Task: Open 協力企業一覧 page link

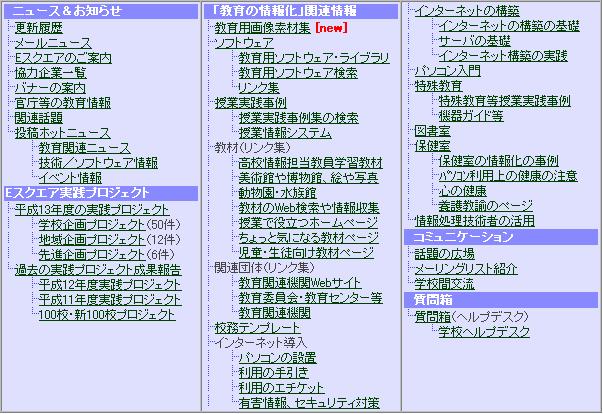Action: pos(50,72)
